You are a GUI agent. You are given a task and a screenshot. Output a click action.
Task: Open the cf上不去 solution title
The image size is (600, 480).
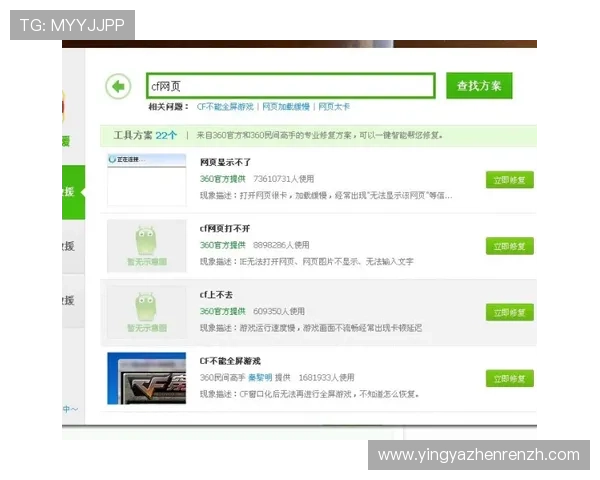pos(216,295)
